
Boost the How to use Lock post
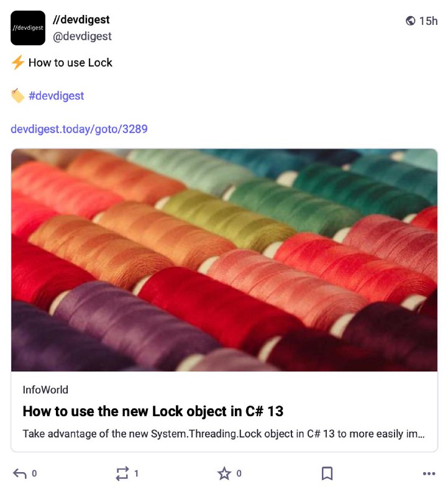(x=122, y=473)
